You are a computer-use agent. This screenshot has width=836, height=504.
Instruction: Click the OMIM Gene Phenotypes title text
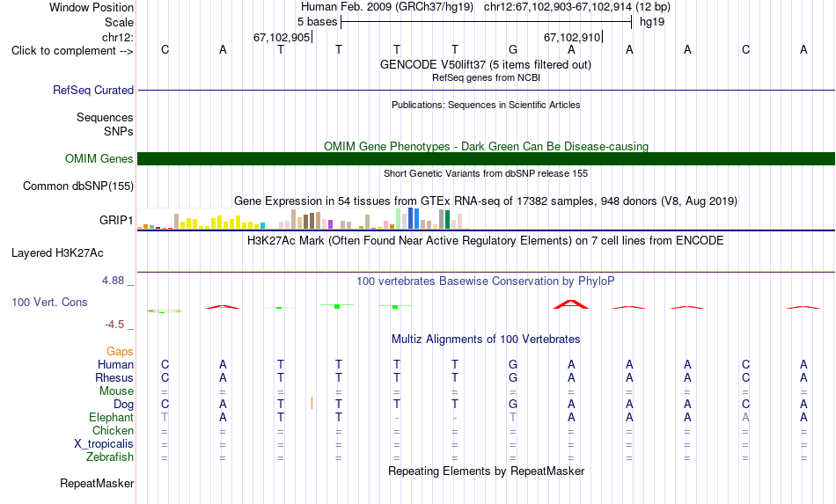[x=486, y=146]
